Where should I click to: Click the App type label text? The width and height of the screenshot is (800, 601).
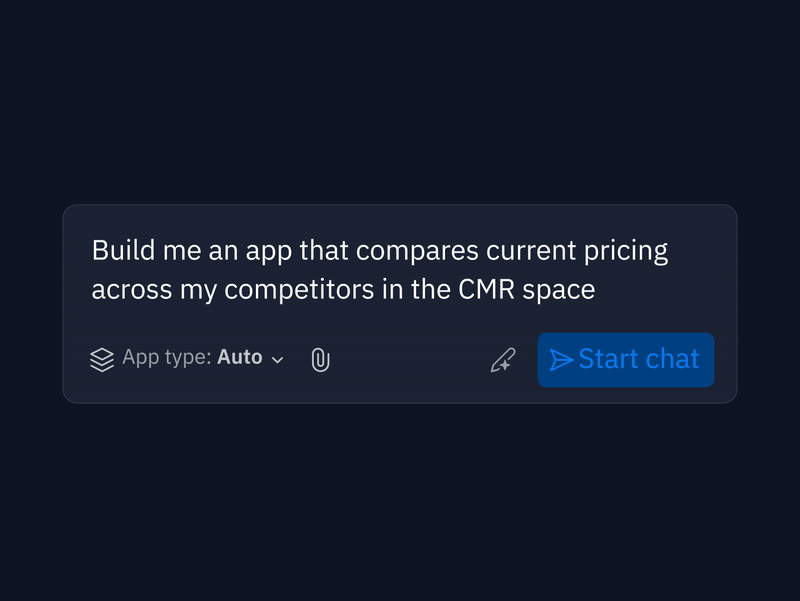[x=166, y=358]
